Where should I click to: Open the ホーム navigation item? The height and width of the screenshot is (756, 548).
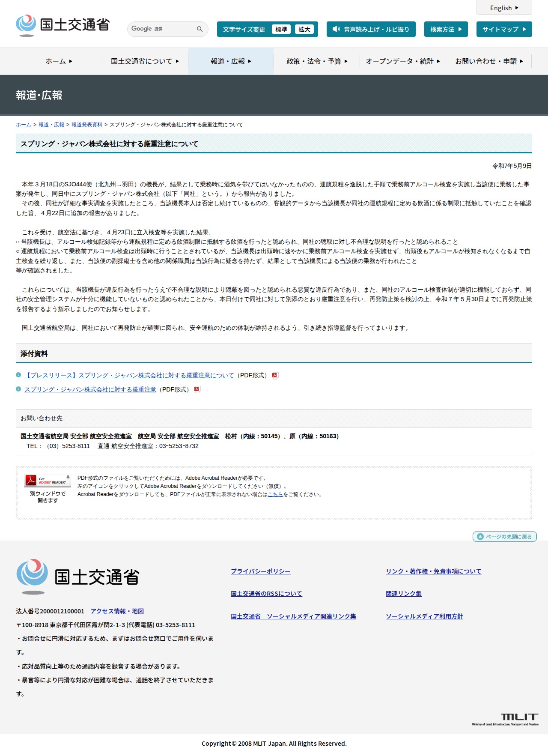[x=59, y=61]
